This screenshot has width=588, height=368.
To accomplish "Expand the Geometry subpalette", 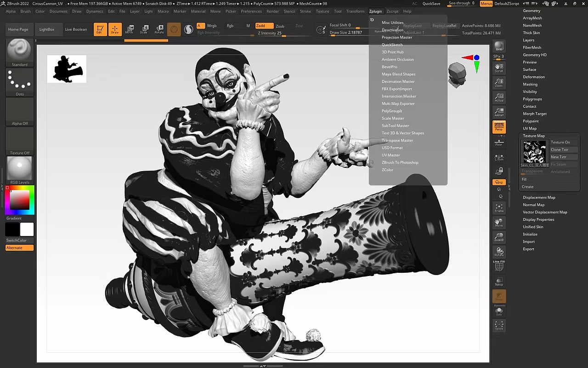I will pyautogui.click(x=531, y=11).
